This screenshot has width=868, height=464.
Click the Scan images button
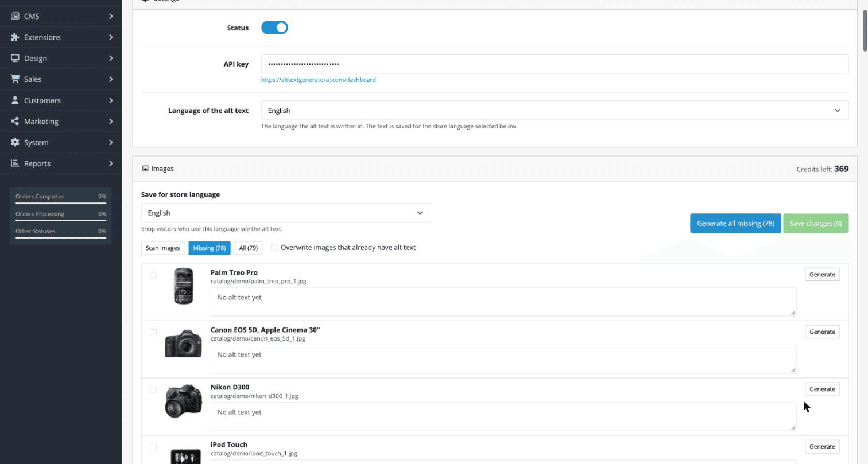tap(162, 248)
